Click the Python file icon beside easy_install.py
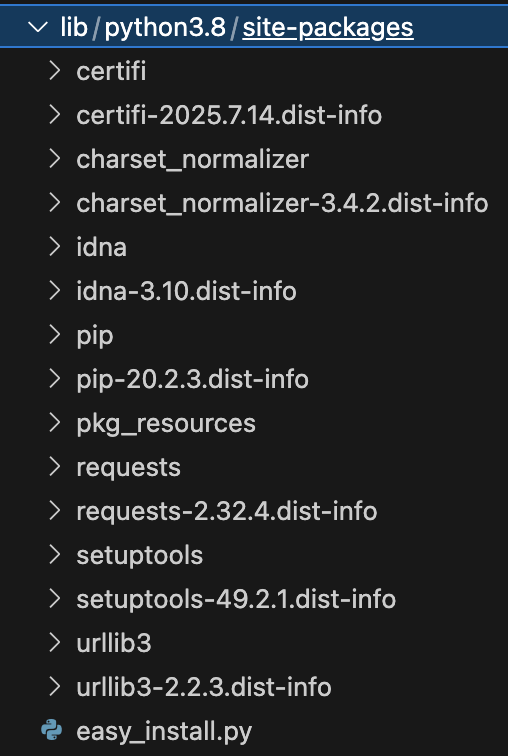Screen dimensions: 508x756 click(52, 730)
